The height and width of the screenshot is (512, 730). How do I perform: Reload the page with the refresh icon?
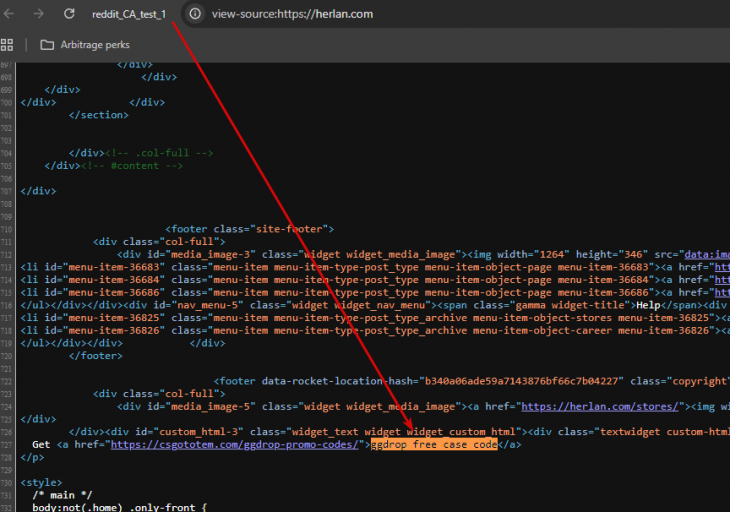point(69,14)
